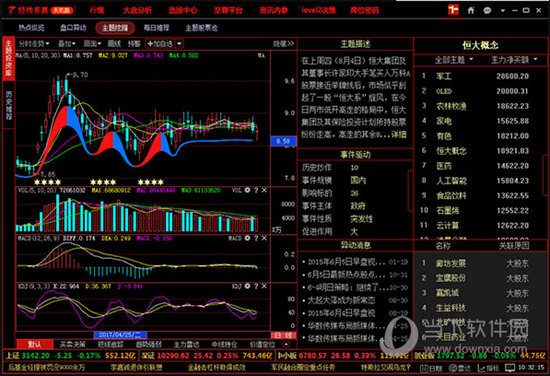This screenshot has width=550, height=376.
Task: Click the blue date marker 2017/04/25
Action: (x=120, y=335)
